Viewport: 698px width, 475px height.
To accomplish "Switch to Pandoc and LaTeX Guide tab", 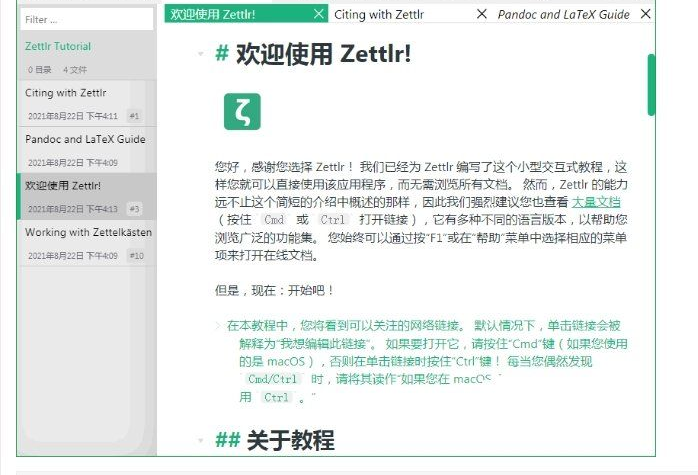I will pyautogui.click(x=564, y=15).
